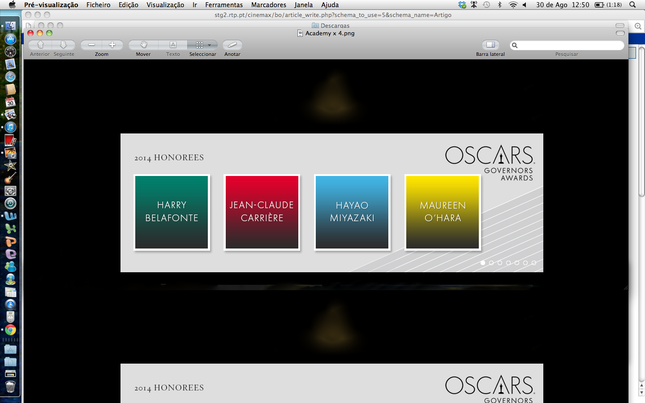The width and height of the screenshot is (645, 403).
Task: Select the Mover hand tool
Action: [x=143, y=45]
